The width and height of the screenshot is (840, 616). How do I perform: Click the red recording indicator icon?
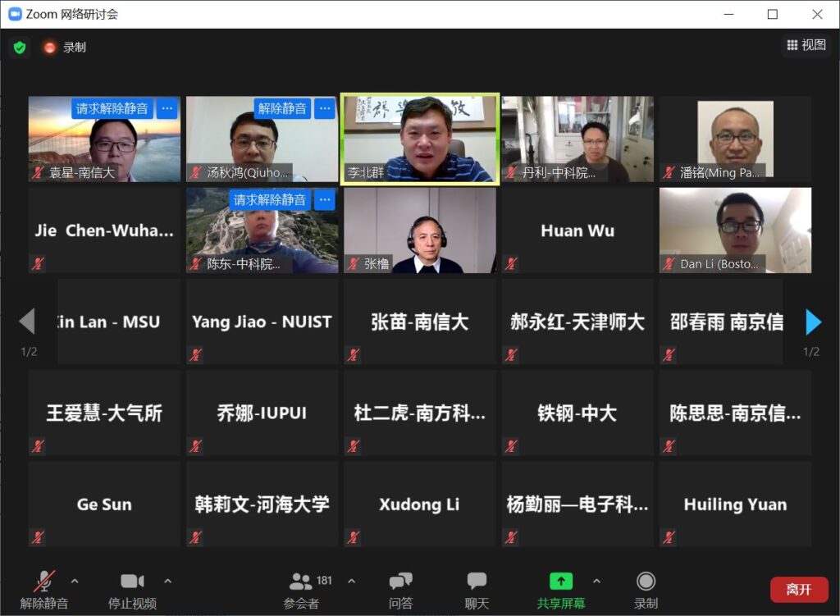(x=50, y=48)
